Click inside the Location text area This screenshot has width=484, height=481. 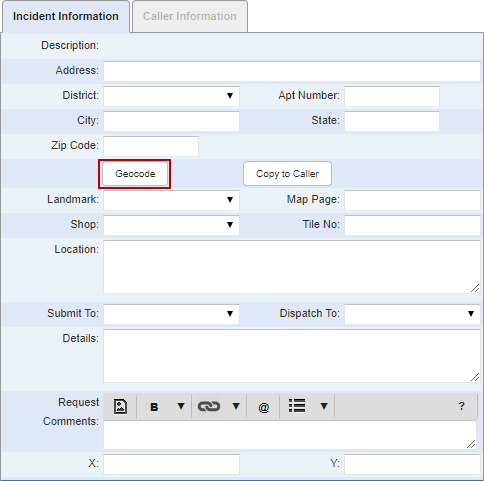[292, 267]
